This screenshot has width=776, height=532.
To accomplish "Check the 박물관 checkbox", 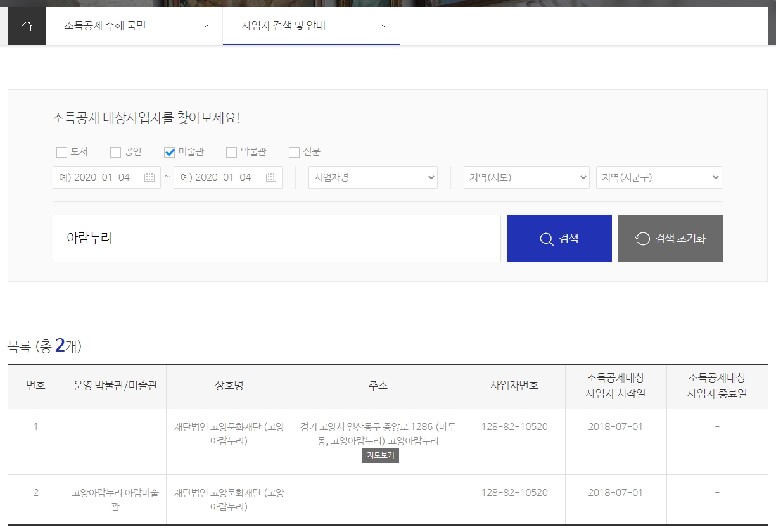I will point(231,152).
